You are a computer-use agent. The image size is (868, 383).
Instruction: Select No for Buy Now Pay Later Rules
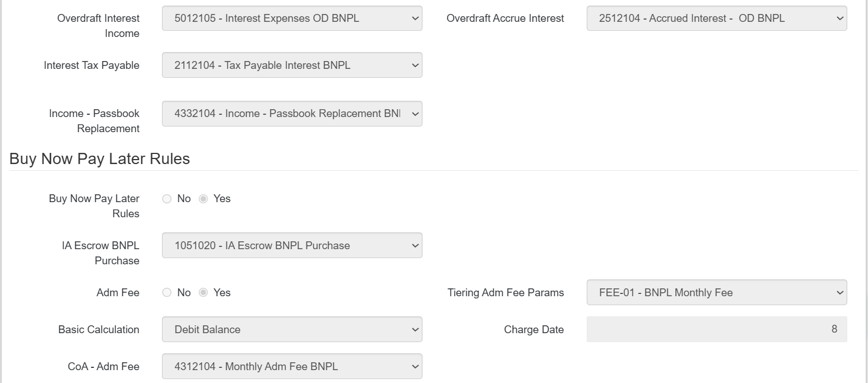point(166,198)
